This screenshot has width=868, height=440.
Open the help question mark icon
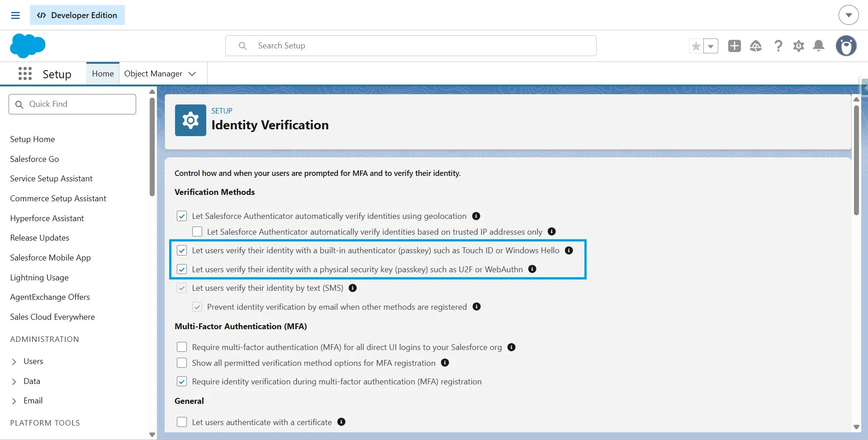[x=778, y=46]
